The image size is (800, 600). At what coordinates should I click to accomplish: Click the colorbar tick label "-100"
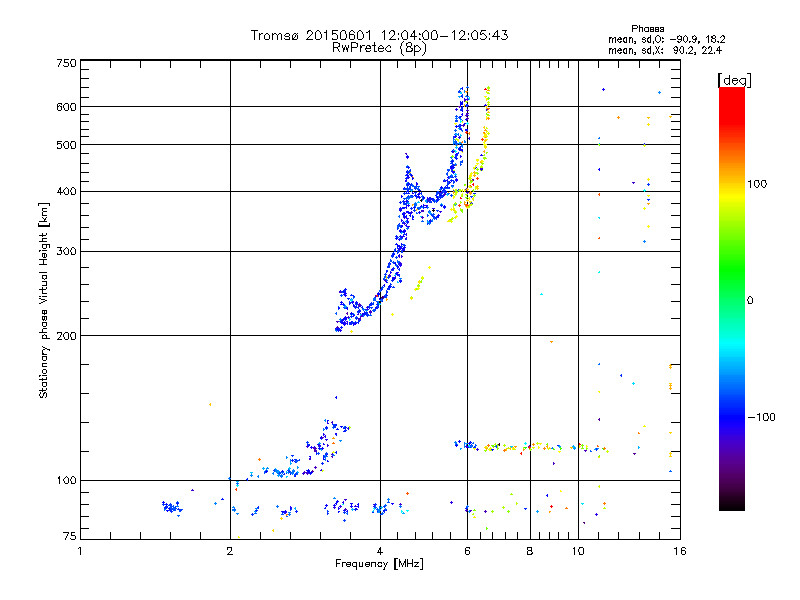761,417
